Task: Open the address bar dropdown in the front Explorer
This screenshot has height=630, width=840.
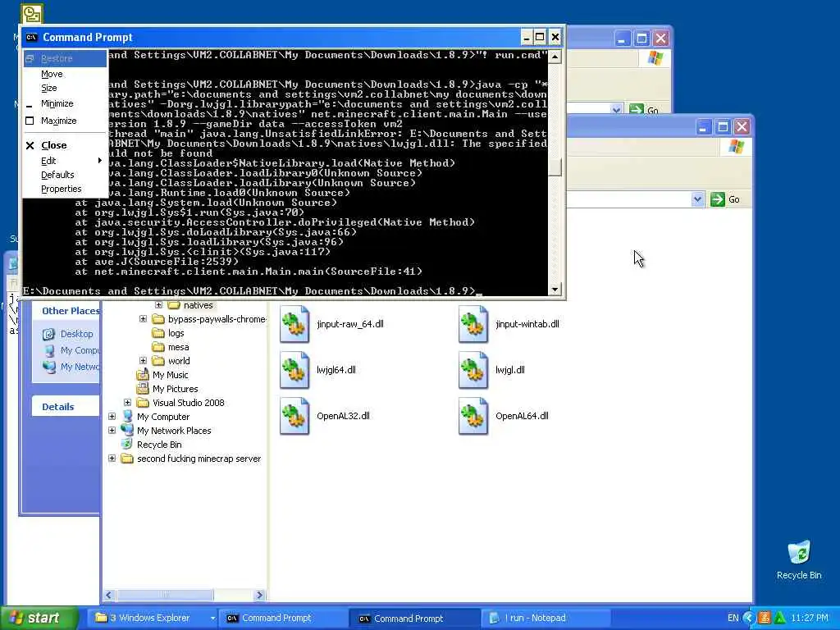Action: 697,199
